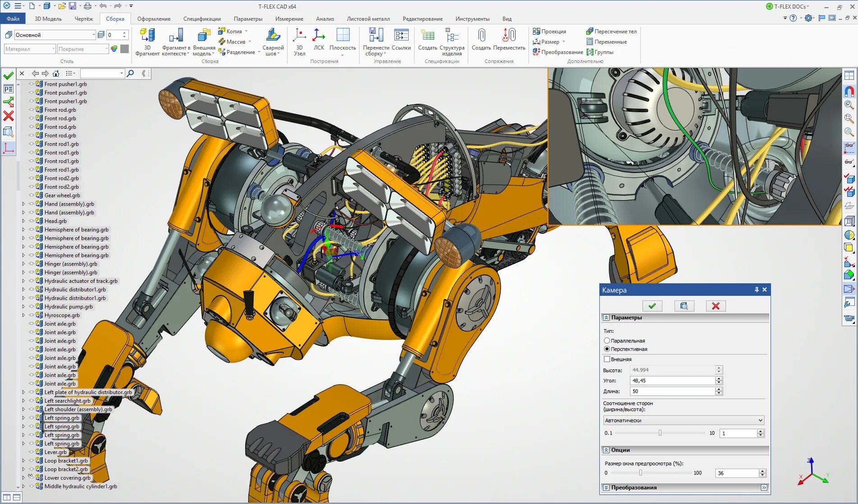Open the aspect ratio Автоматически dropdown
Viewport: 858px width, 504px height.
pos(683,420)
